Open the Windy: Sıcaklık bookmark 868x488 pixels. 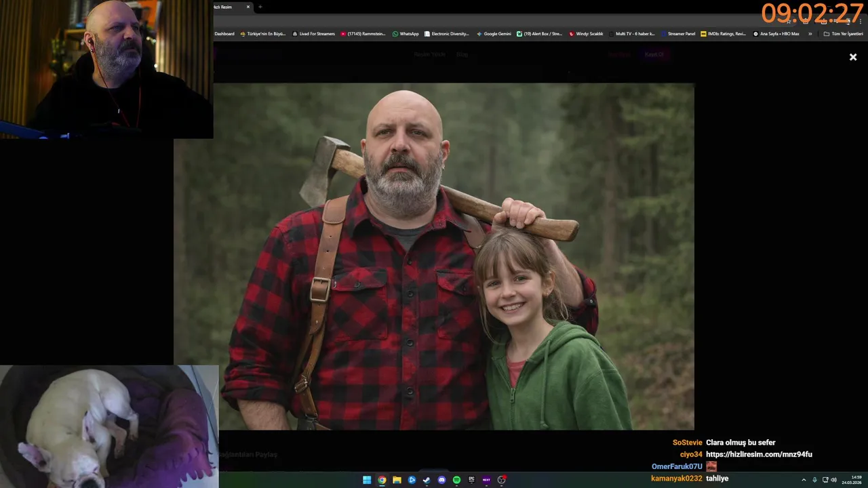pyautogui.click(x=586, y=34)
